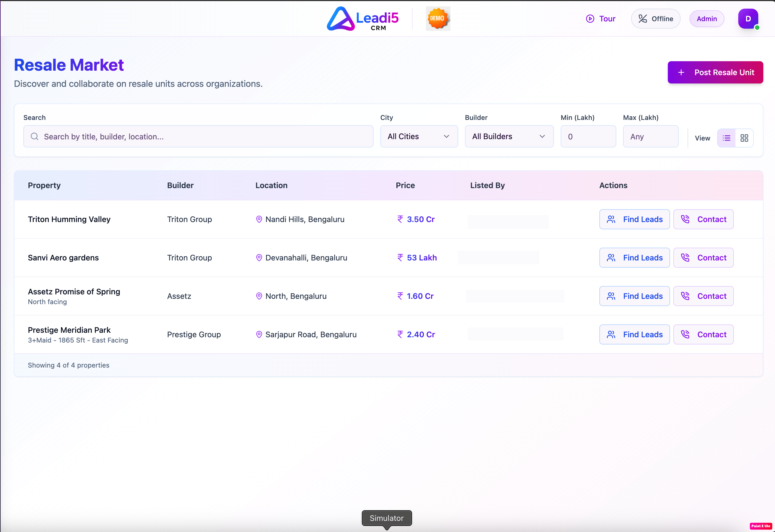
Task: Click the 3+Maid - 1865 Sft subtitle
Action: [x=78, y=340]
